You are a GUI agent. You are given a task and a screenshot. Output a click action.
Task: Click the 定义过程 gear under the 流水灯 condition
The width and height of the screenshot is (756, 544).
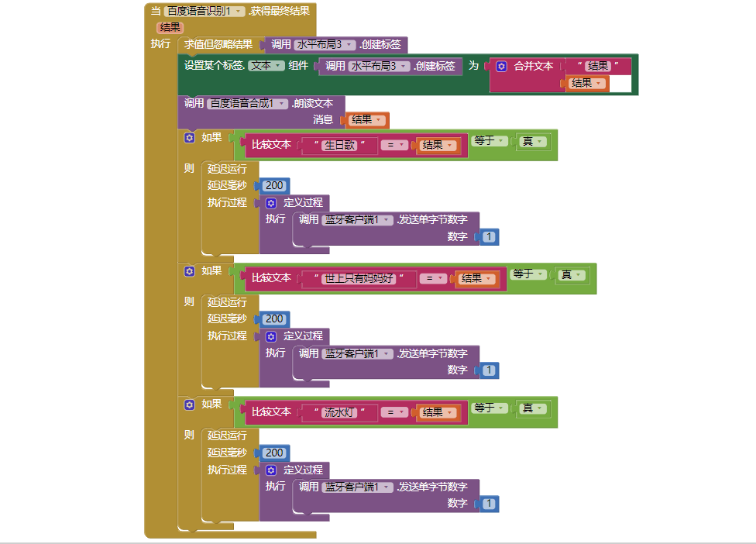click(271, 470)
